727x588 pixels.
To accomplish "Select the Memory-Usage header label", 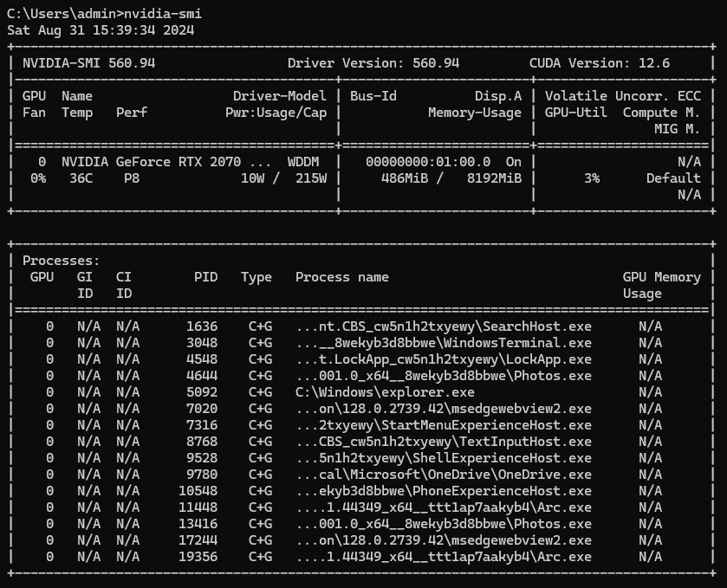I will point(475,113).
